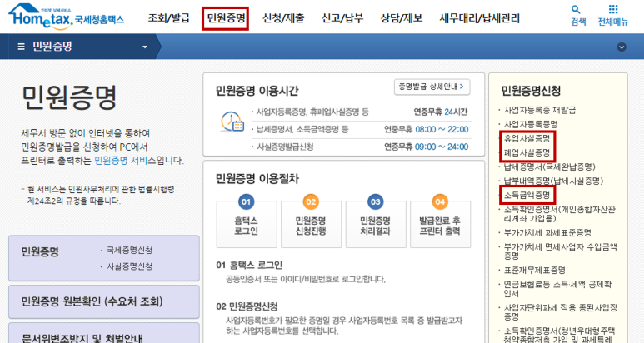This screenshot has height=343, width=644.
Task: Open 사실증명신청 link
Action: [129, 266]
